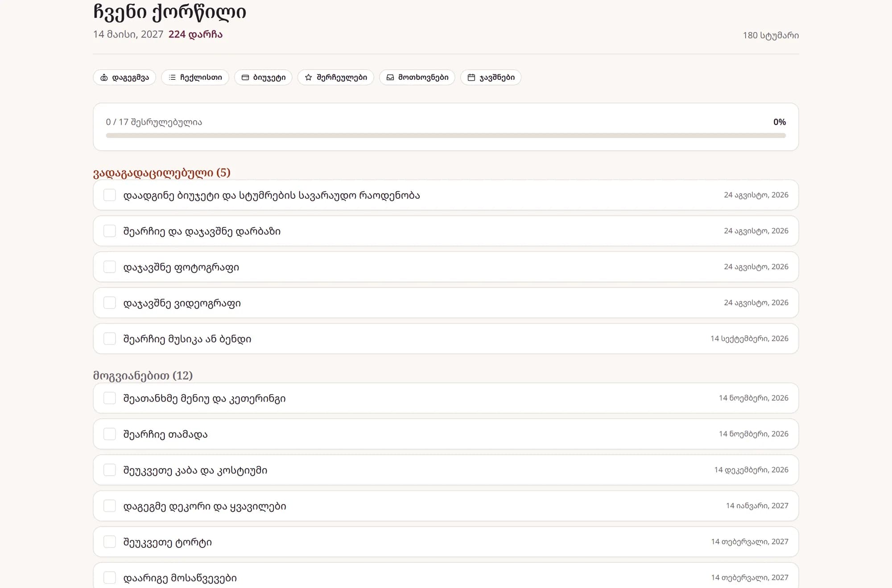Switch to the ჩექლისთი tab
The image size is (892, 588).
point(195,78)
